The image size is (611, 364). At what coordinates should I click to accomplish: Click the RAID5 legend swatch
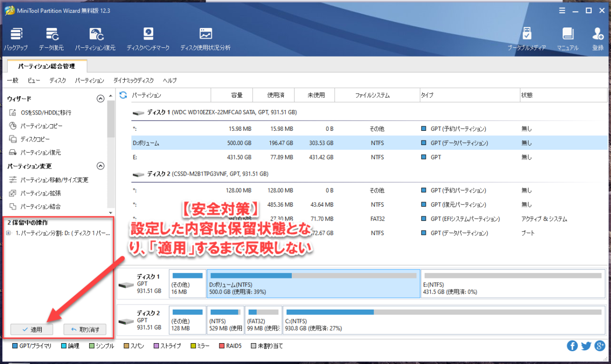coord(221,346)
